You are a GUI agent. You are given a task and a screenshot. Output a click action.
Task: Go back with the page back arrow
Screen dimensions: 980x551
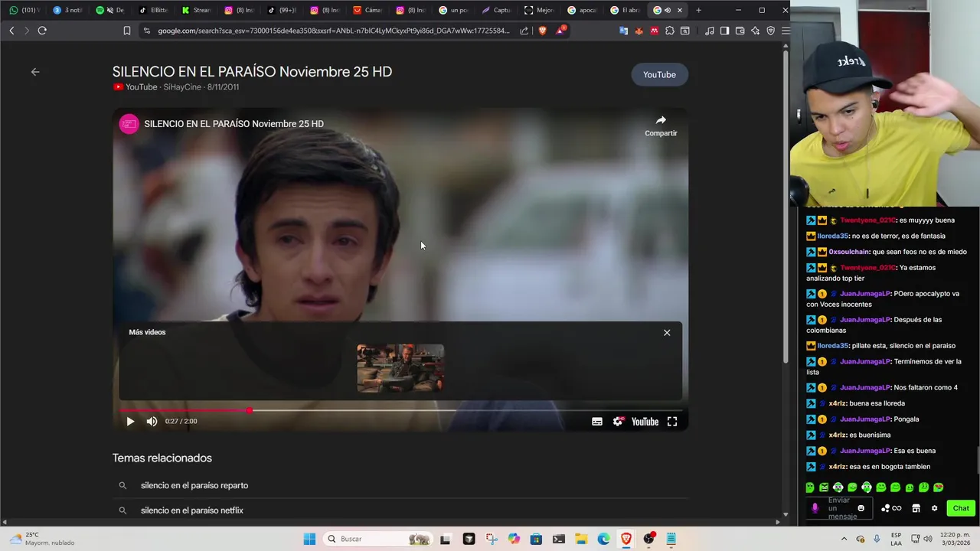[35, 71]
